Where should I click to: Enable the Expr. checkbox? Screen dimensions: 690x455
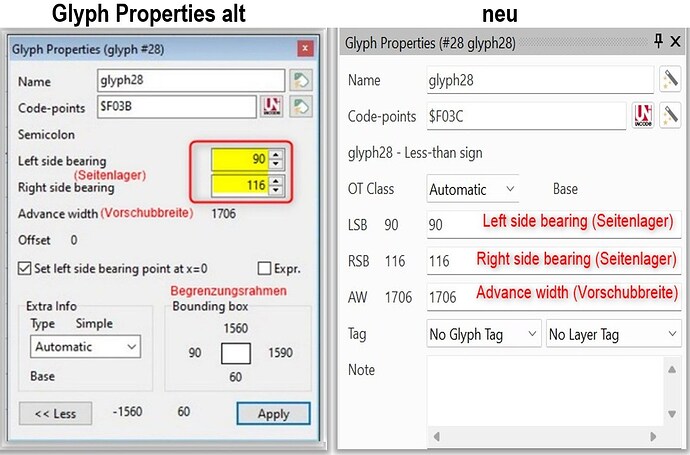coord(265,268)
